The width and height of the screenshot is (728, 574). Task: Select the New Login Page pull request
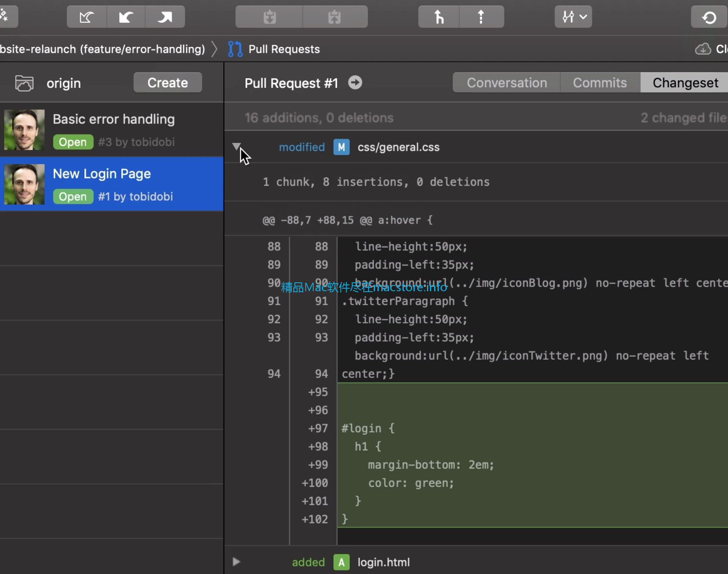tap(112, 184)
